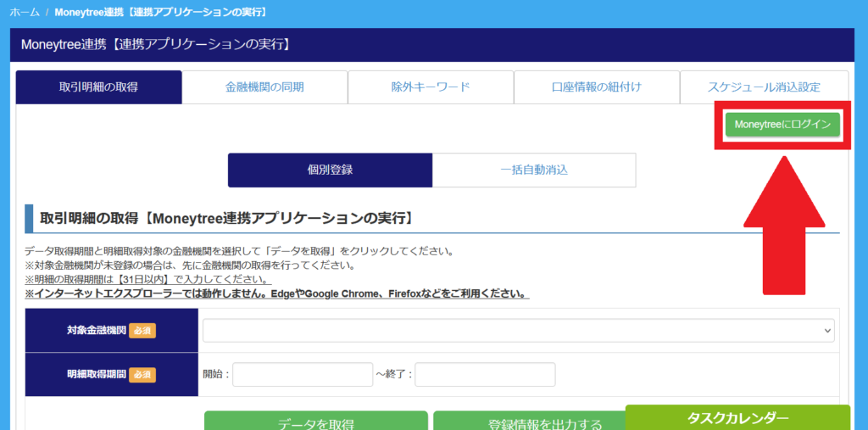Switch to the 金融機関の同期 tab
The width and height of the screenshot is (868, 430).
pos(264,87)
